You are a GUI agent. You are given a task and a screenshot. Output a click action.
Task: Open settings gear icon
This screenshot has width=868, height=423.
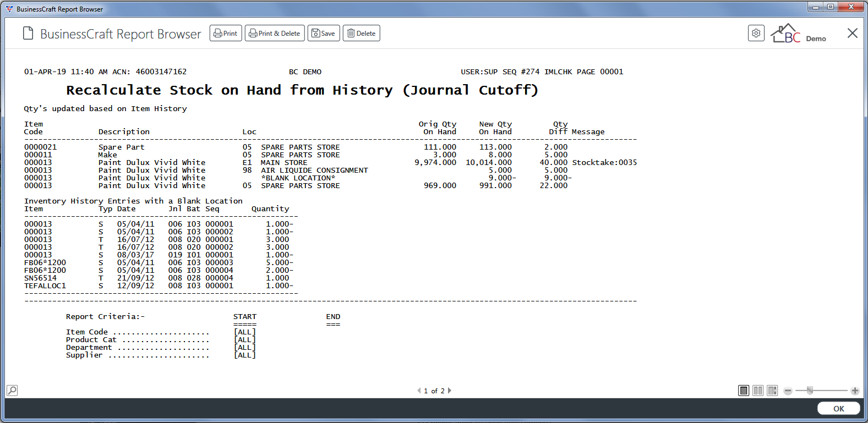tap(756, 33)
